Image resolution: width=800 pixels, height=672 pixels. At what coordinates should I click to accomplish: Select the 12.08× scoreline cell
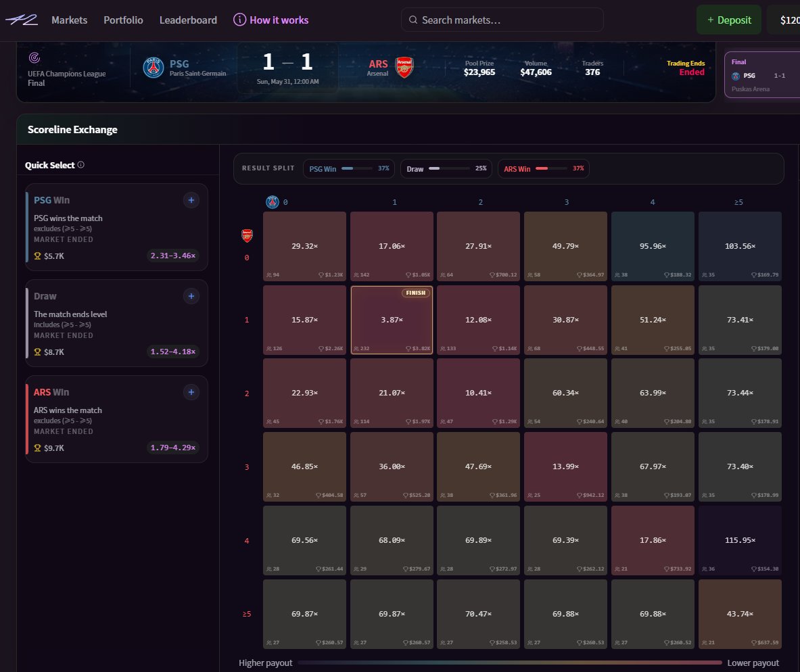pos(479,320)
